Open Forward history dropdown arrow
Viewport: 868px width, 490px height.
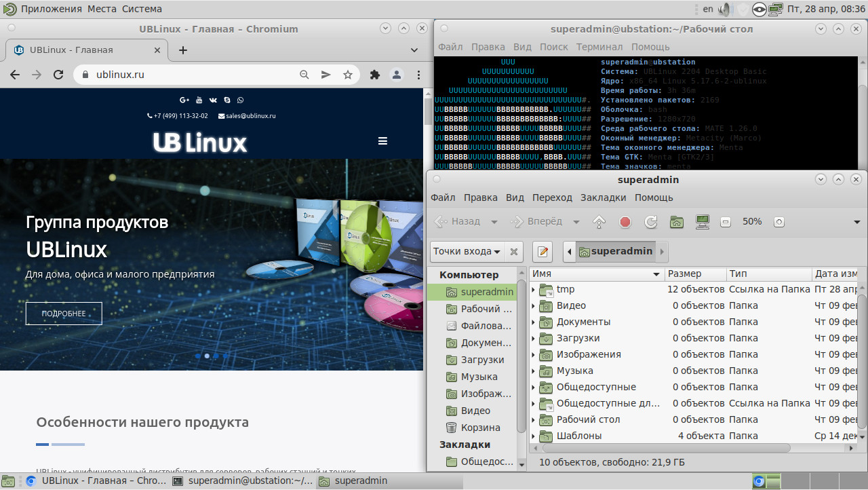click(x=576, y=222)
